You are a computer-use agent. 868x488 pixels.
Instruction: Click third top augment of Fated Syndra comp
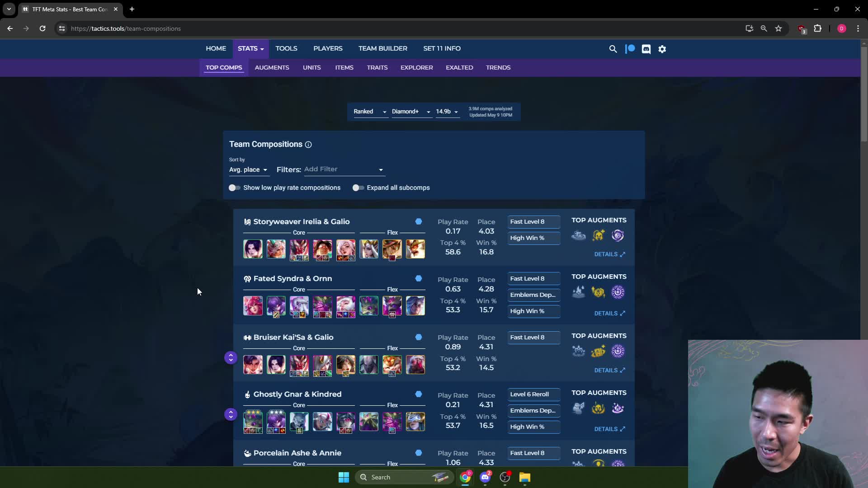point(618,292)
